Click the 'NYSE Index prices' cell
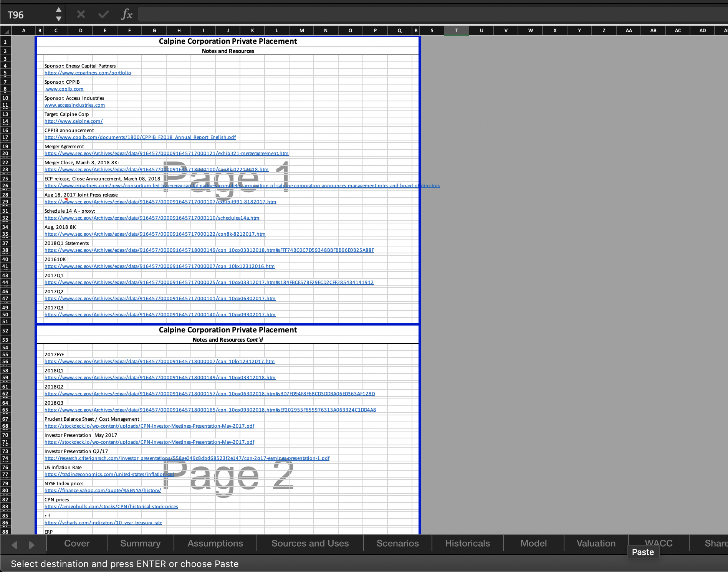The width and height of the screenshot is (728, 572). pos(64,484)
